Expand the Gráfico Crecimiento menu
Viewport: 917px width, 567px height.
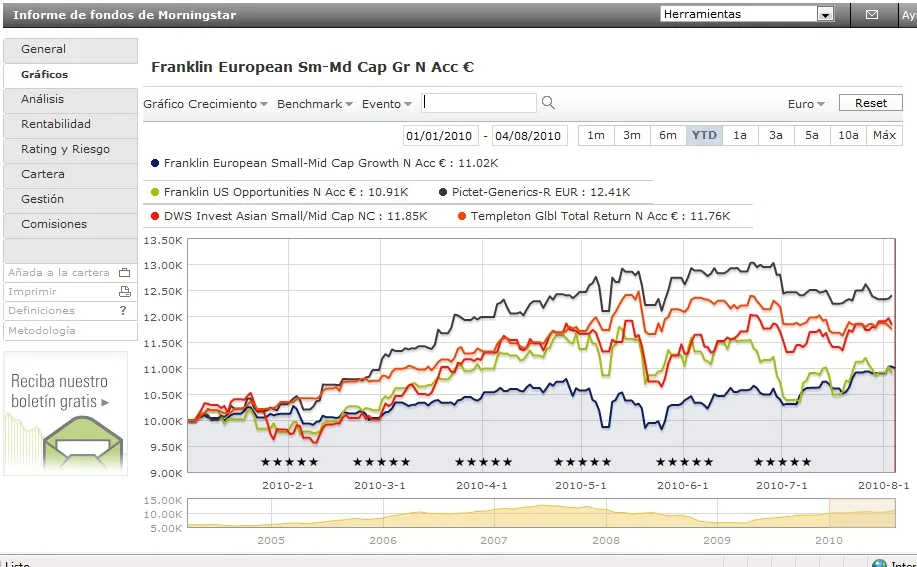(x=205, y=104)
